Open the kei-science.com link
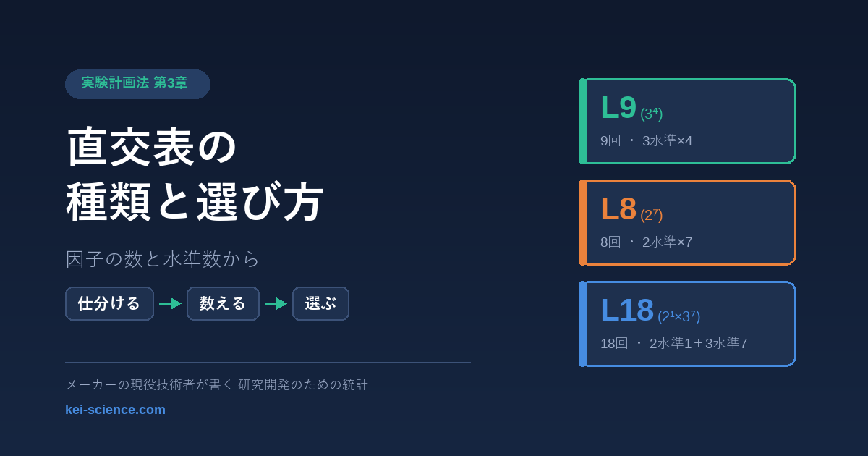Viewport: 868px width, 456px height. pos(115,410)
